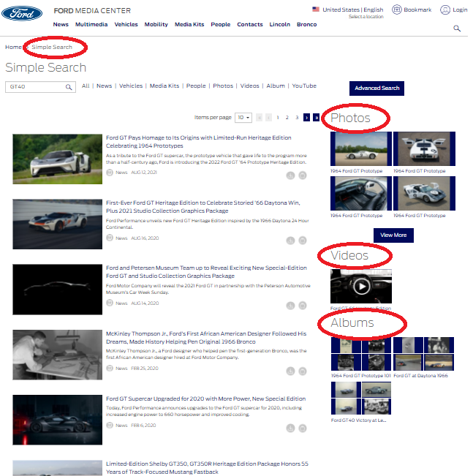473x476 pixels.
Task: Go to results page 3
Action: point(297,118)
